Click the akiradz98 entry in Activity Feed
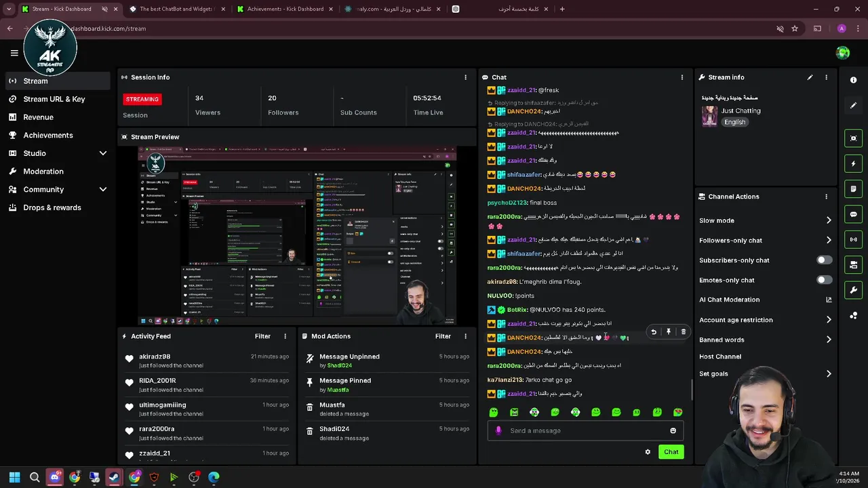The width and height of the screenshot is (868, 488). 207,361
